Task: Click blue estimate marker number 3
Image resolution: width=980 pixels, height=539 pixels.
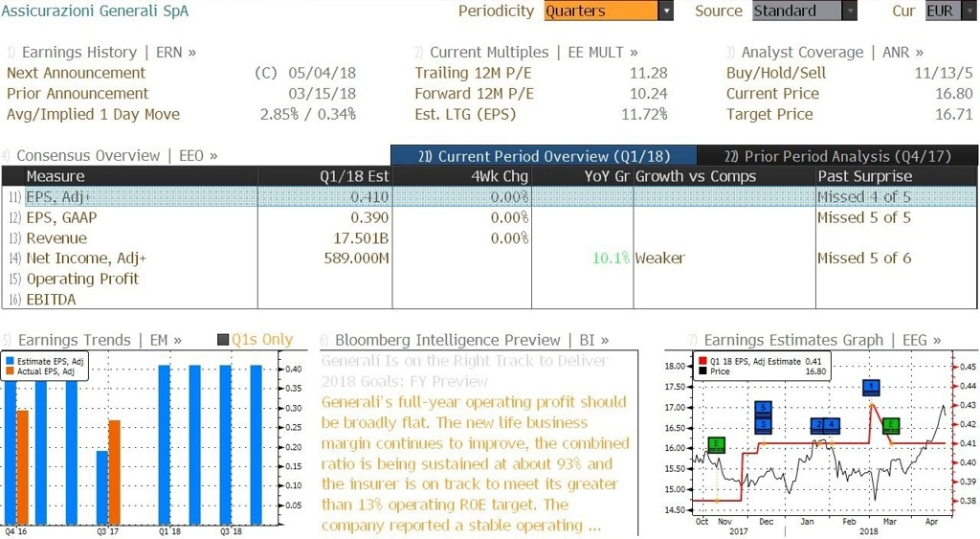Action: pyautogui.click(x=763, y=425)
